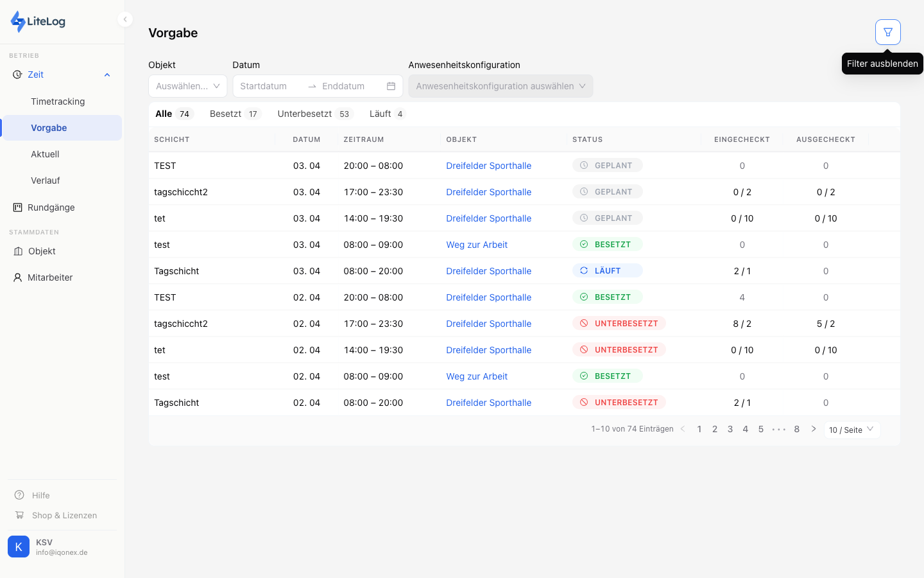
Task: Click the LiteLog logo
Action: click(x=38, y=21)
